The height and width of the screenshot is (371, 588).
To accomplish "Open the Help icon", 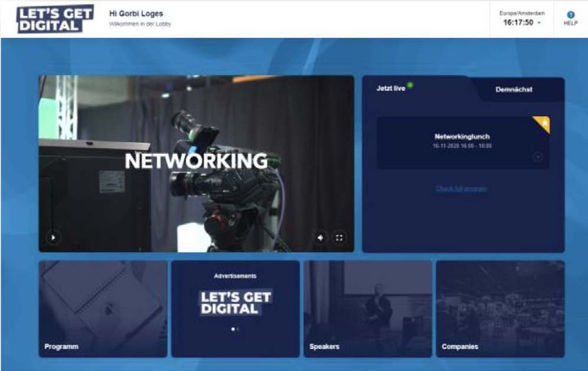I will point(571,15).
